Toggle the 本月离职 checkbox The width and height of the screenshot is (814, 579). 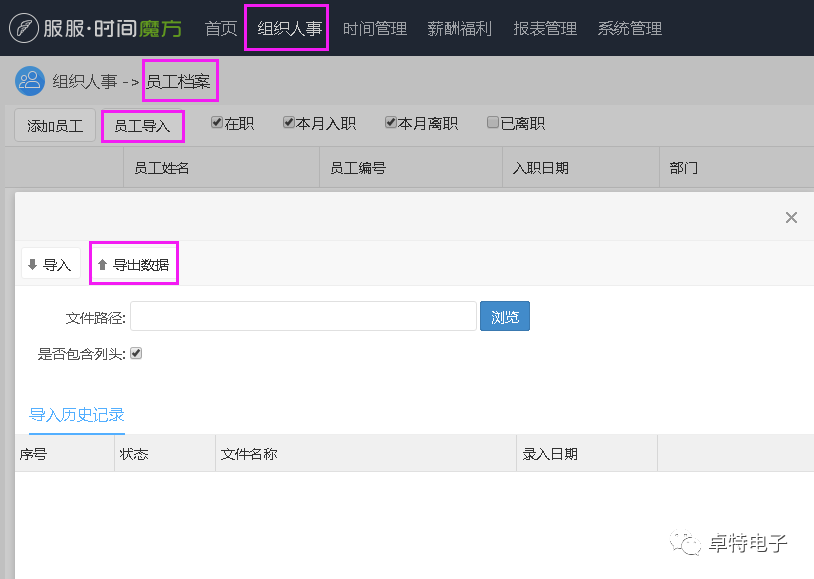(x=391, y=123)
